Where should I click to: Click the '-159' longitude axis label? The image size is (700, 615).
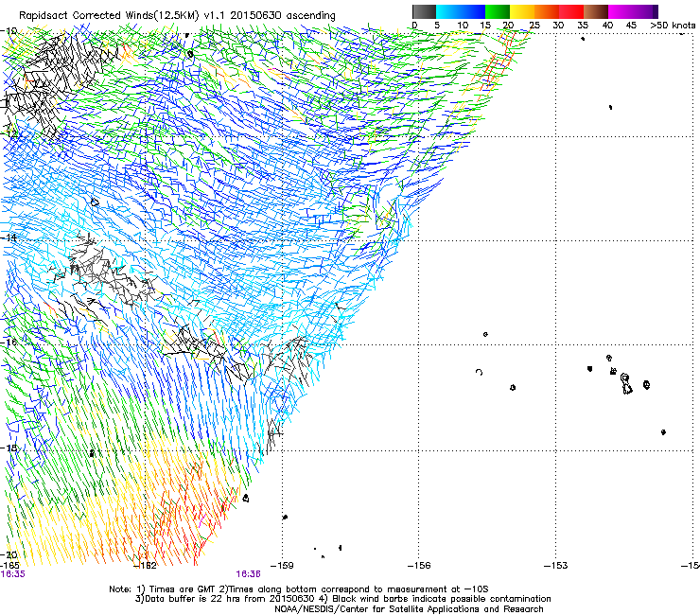click(x=282, y=566)
